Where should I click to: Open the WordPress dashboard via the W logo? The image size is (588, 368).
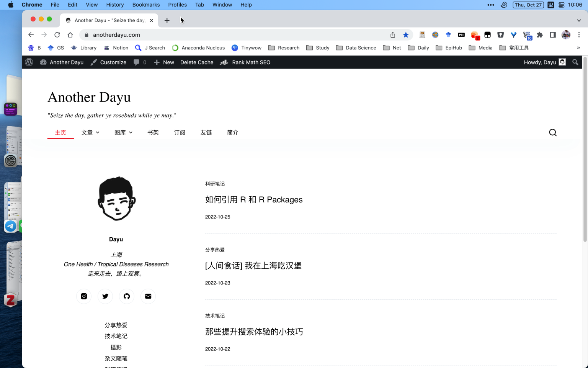(29, 62)
